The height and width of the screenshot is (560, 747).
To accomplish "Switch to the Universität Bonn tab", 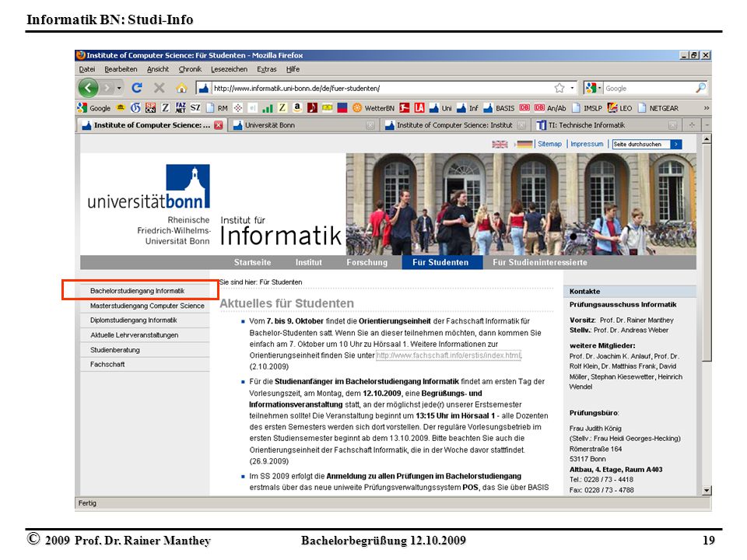I will point(304,125).
